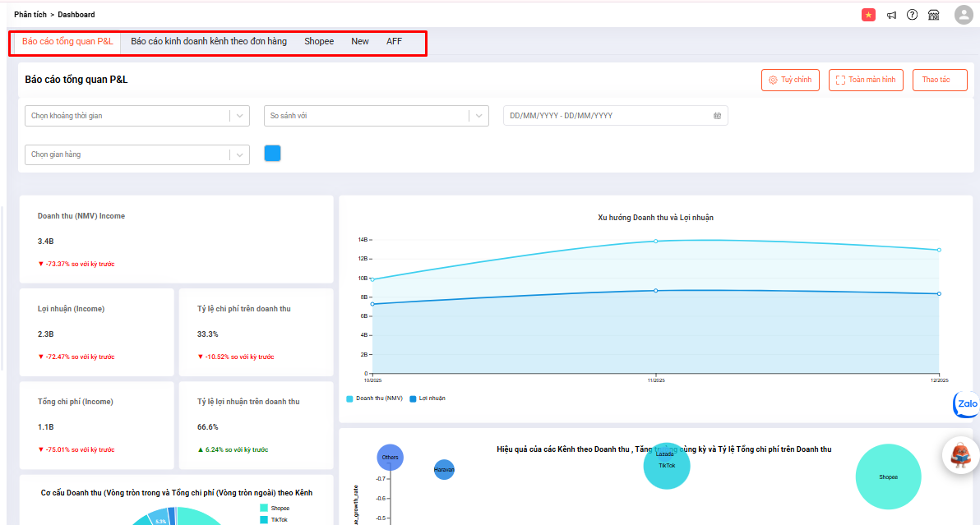Screen dimensions: 980x525
Task: Click the Vietnamese flag language icon
Action: point(868,15)
